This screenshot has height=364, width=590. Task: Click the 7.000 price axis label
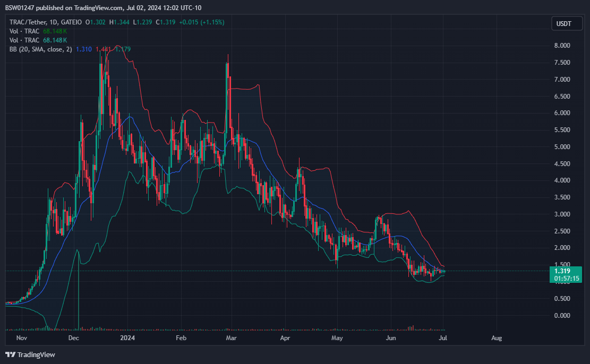pos(562,80)
